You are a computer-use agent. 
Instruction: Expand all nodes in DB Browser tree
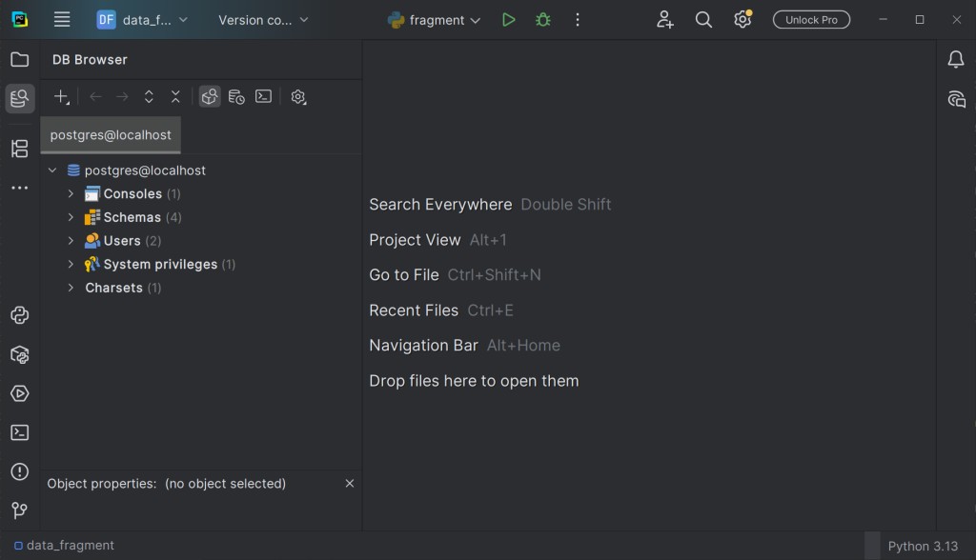coord(149,97)
